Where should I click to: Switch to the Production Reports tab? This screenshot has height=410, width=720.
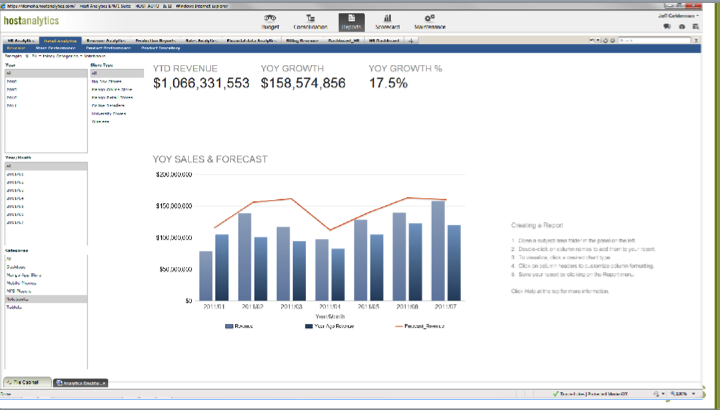(156, 41)
